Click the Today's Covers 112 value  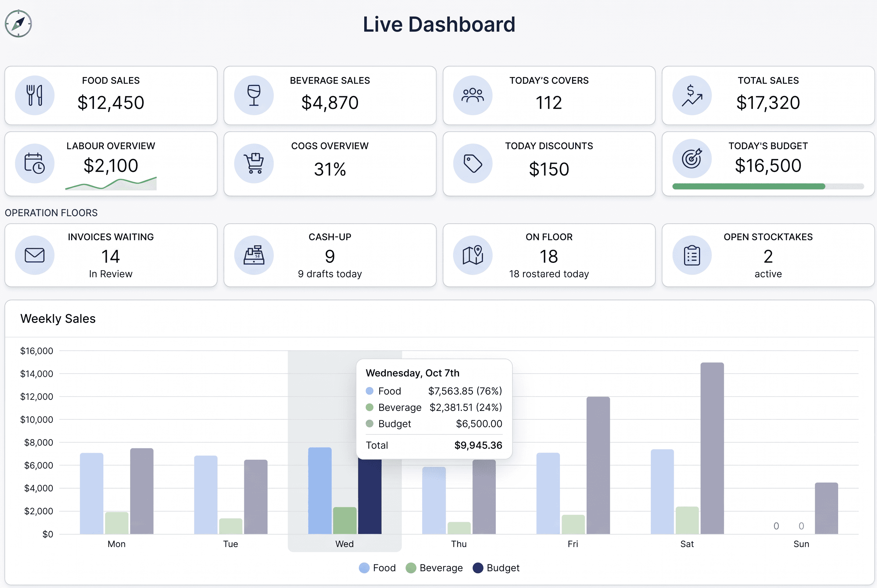pyautogui.click(x=548, y=103)
